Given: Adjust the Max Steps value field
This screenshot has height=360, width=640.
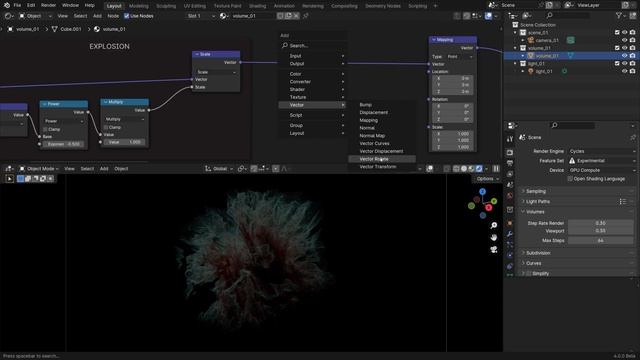Looking at the screenshot, I should 600,241.
